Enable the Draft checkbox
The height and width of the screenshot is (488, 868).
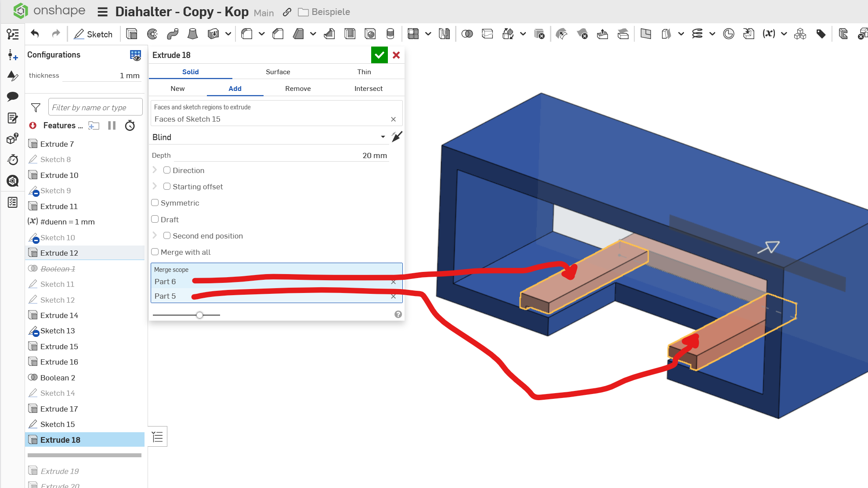pyautogui.click(x=155, y=219)
